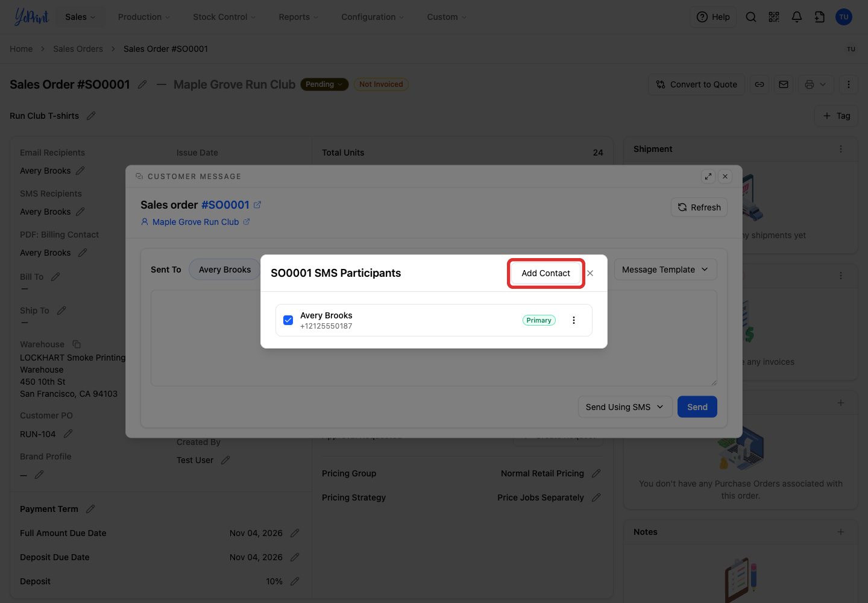
Task: Open the Custom menu
Action: (x=447, y=17)
